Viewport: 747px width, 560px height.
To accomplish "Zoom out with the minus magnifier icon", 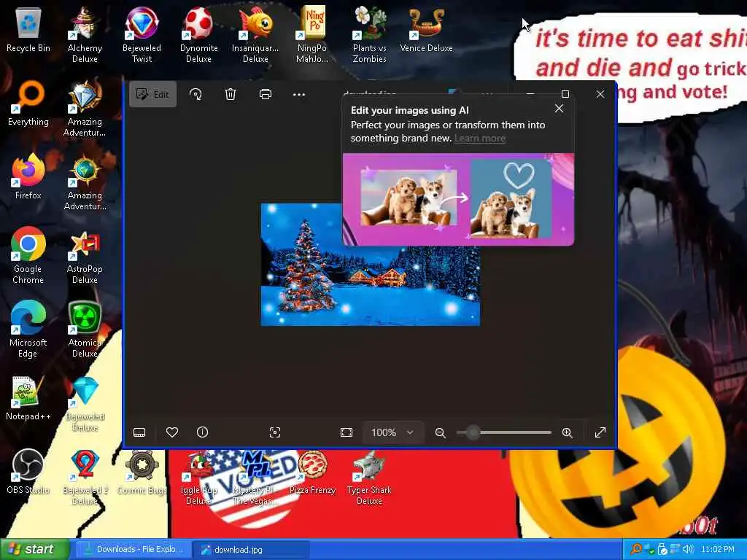I will tap(440, 432).
